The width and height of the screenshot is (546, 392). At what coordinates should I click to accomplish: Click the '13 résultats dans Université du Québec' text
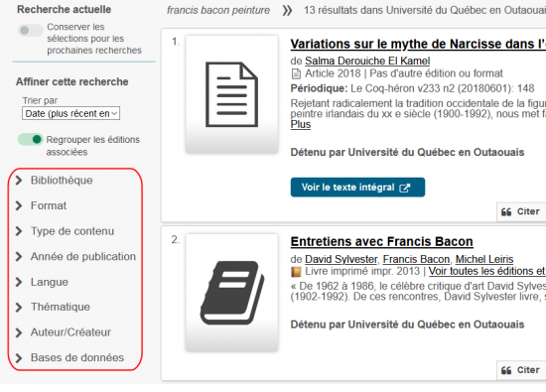click(x=425, y=11)
